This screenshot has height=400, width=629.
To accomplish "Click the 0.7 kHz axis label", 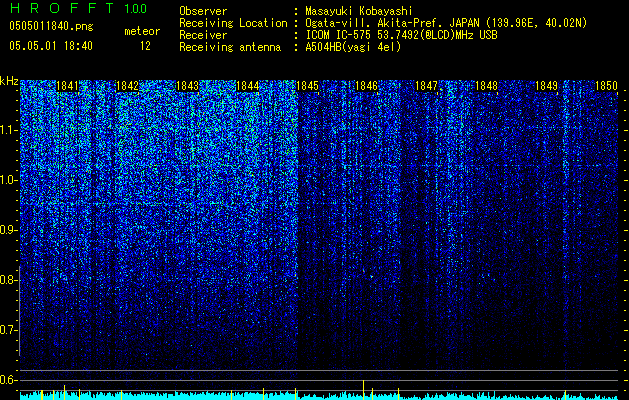I will point(9,330).
